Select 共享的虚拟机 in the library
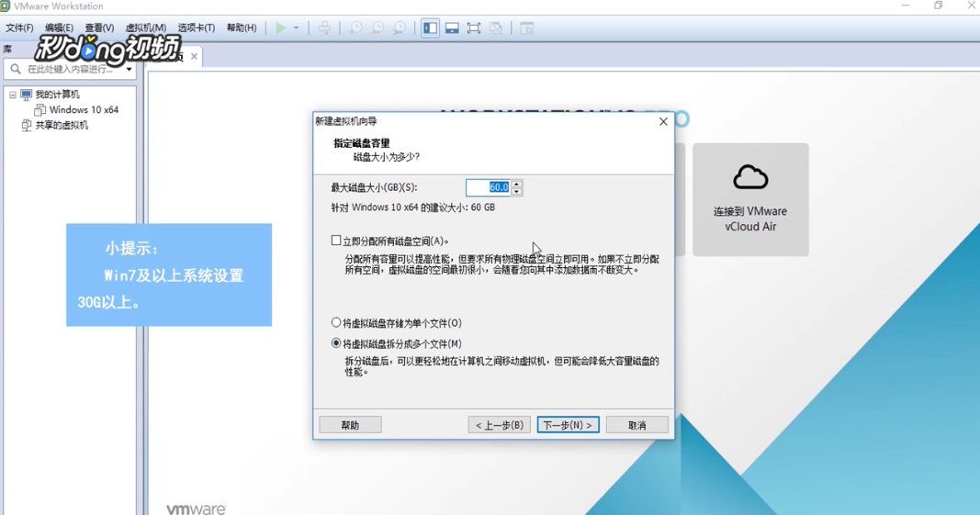 [x=62, y=125]
